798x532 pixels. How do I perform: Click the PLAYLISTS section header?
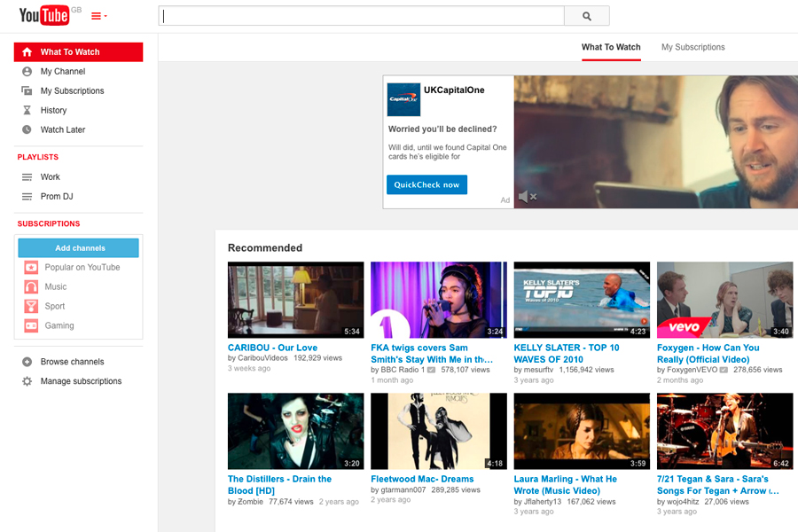click(37, 157)
